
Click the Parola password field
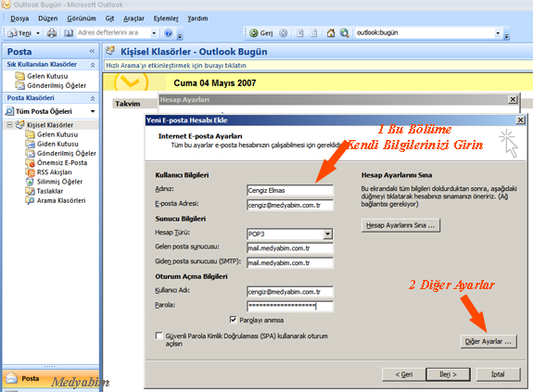[x=290, y=306]
